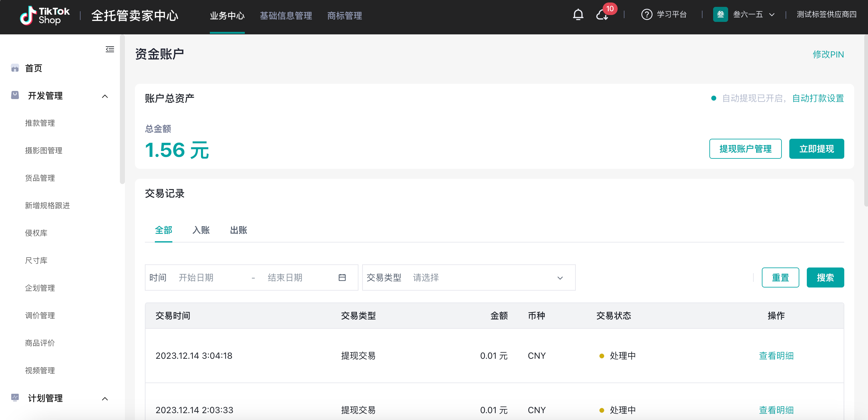Click the learning platform help icon
Screen dimensions: 868x420
[x=646, y=14]
